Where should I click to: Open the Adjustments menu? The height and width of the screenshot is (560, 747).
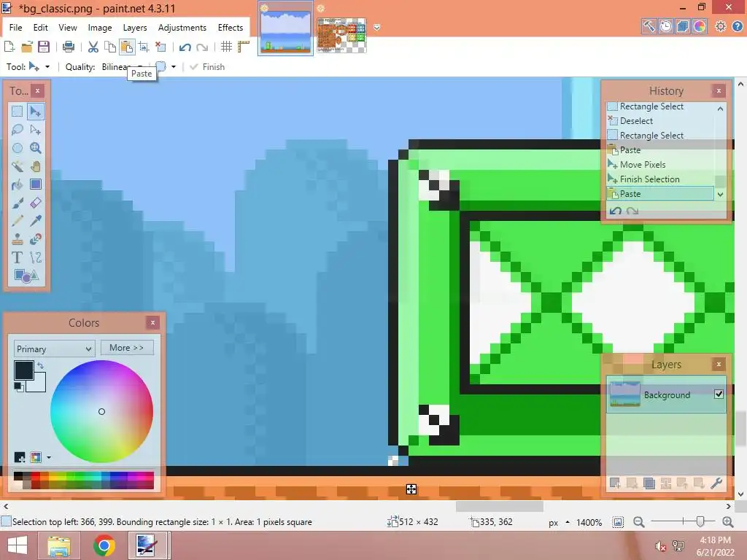(182, 28)
